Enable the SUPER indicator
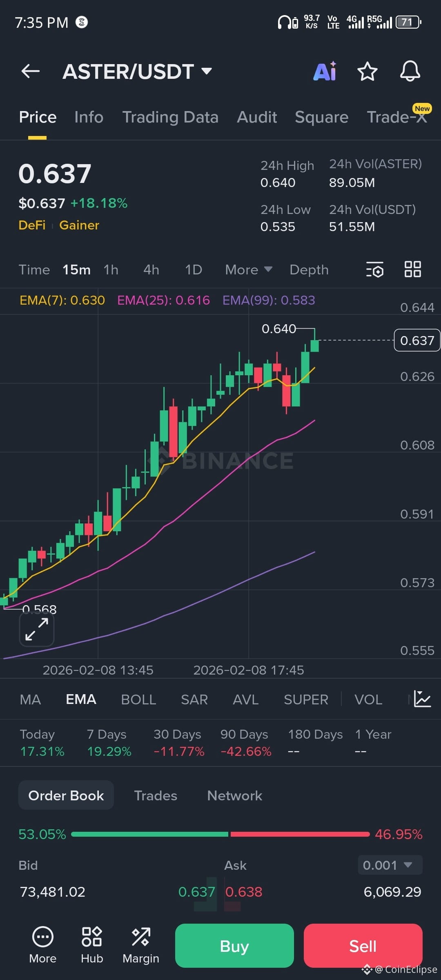 click(x=306, y=699)
